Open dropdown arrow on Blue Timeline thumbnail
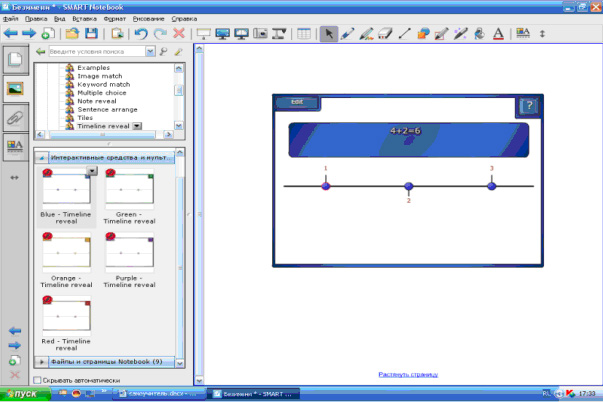This screenshot has width=603, height=402. click(x=91, y=172)
